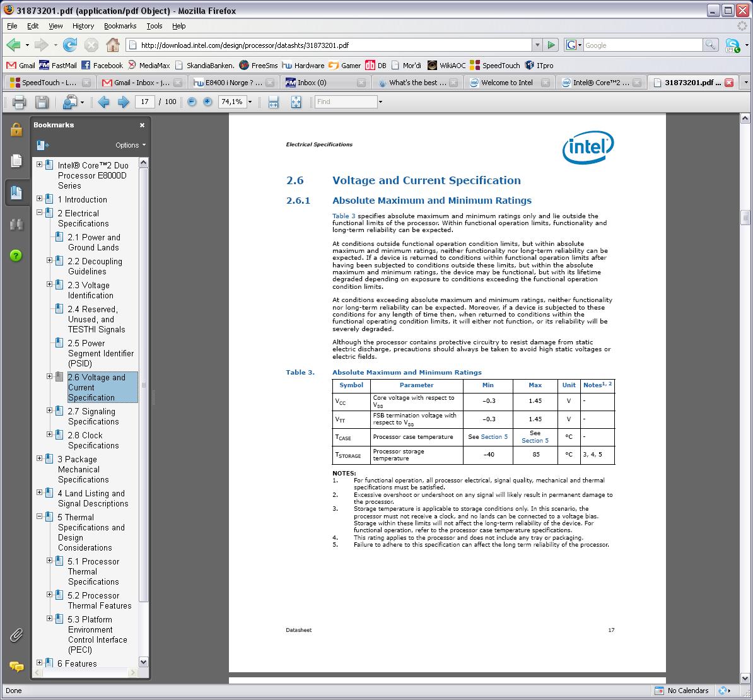Open the 2.8 Clock Specifications bookmark
Screen dimensions: 753x700
93,440
